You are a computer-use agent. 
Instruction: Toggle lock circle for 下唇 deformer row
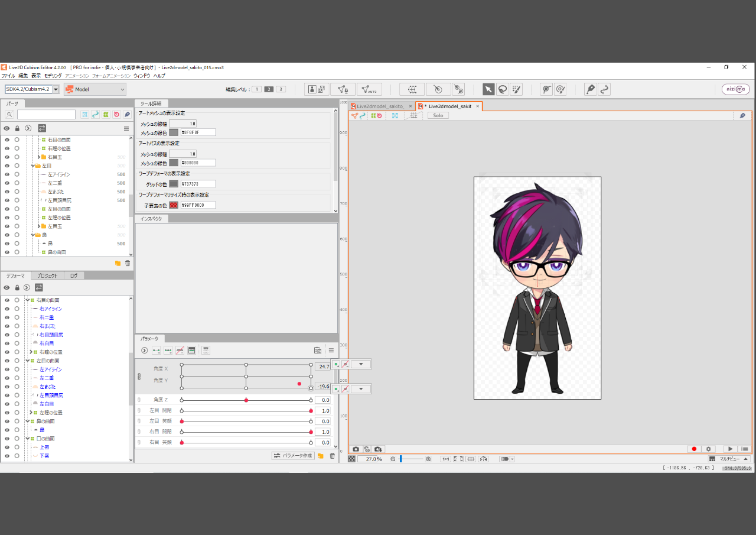click(x=17, y=456)
